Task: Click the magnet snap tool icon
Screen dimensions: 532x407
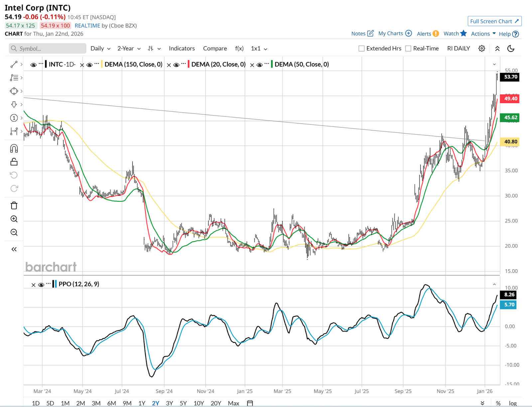Action: coord(14,148)
